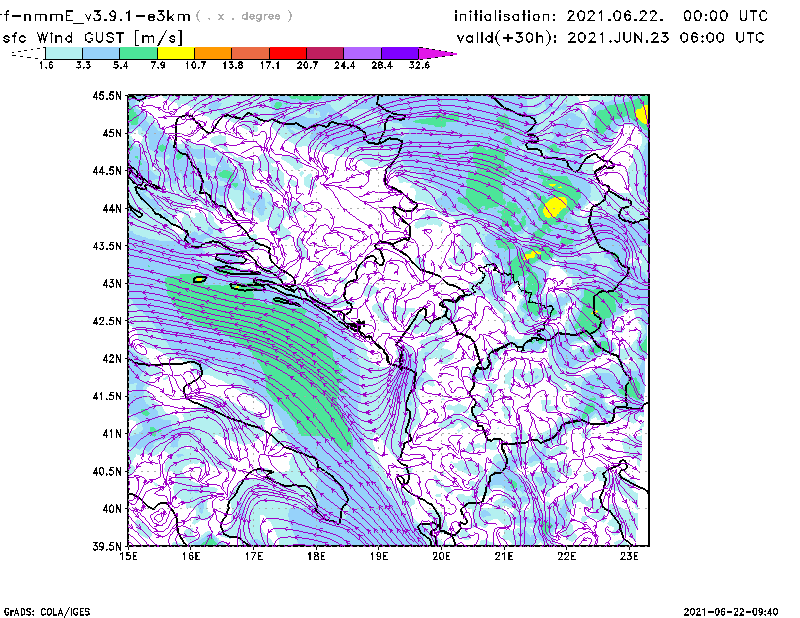
Task: Click the 40N latitude label
Action: tap(112, 508)
